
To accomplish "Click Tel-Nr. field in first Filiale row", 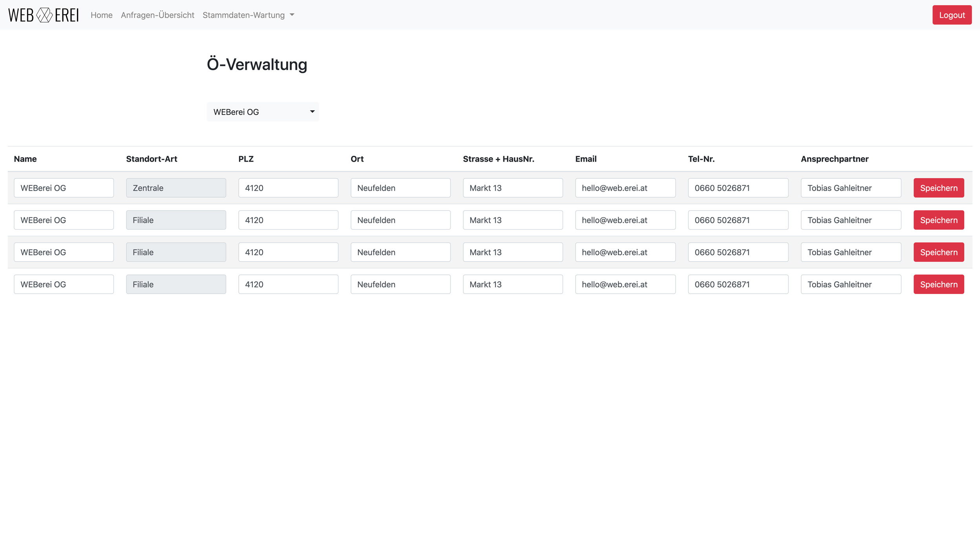I will pyautogui.click(x=738, y=220).
